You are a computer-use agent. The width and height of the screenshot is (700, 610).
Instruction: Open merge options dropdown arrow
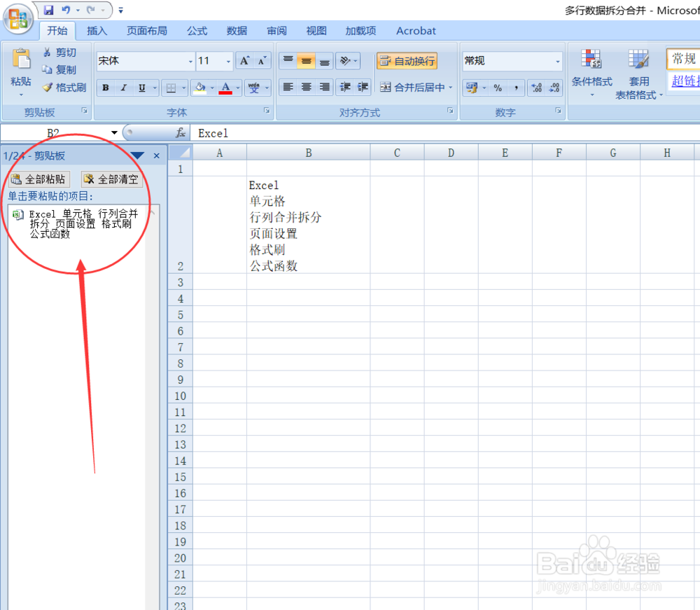[x=450, y=87]
